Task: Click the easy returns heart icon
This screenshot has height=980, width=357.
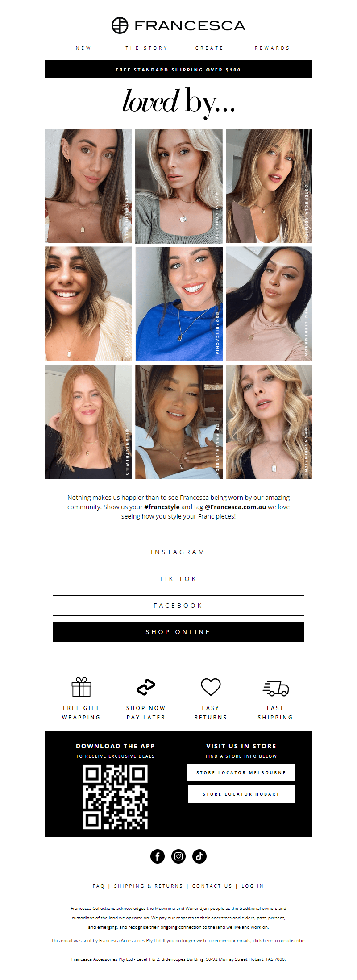Action: [211, 687]
